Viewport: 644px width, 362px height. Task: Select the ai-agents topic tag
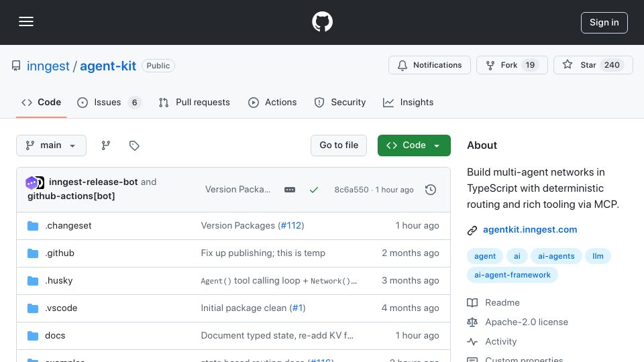(x=556, y=256)
